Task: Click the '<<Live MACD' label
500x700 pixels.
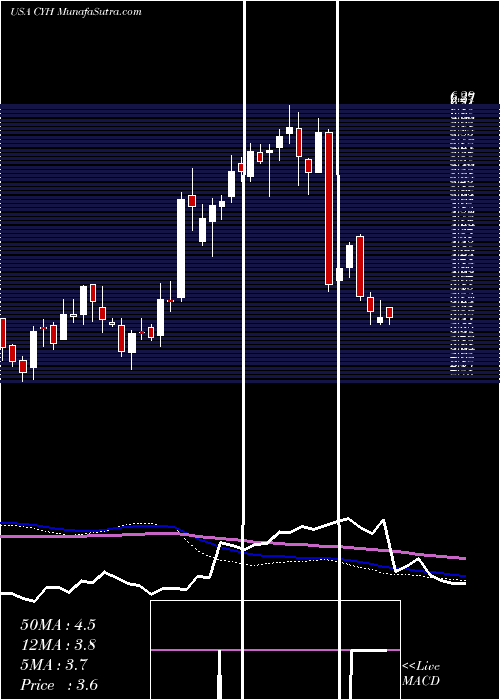Action: pos(421,673)
